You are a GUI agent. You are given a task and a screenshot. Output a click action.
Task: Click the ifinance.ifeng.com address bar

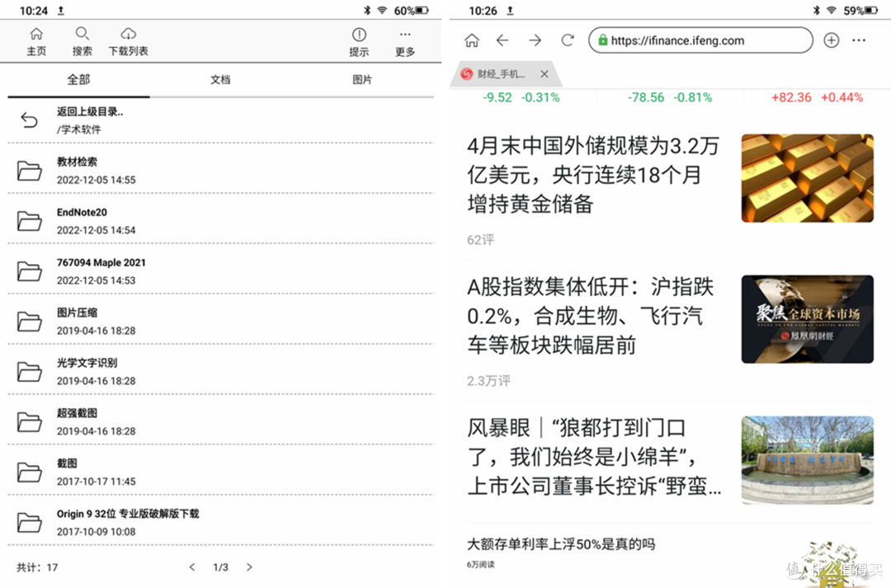coord(700,40)
